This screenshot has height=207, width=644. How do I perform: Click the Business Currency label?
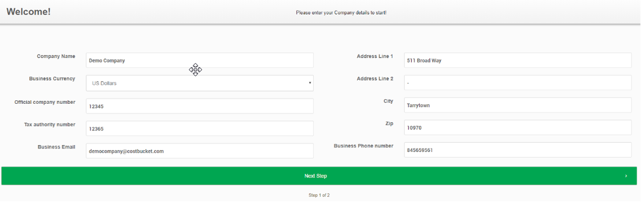(52, 79)
